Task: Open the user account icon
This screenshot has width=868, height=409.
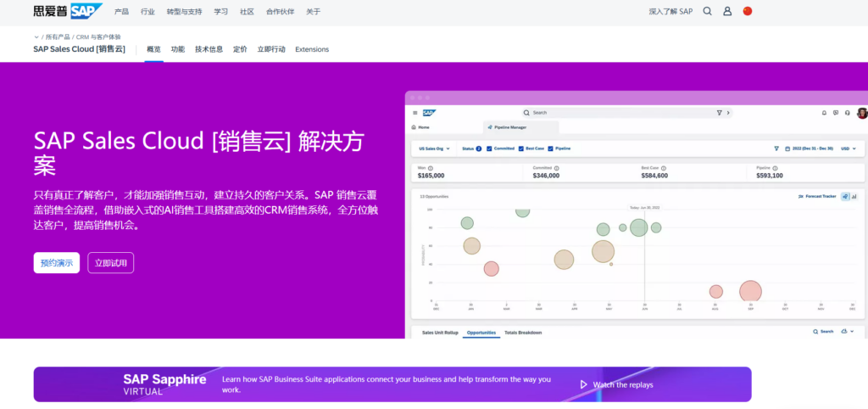Action: [727, 11]
